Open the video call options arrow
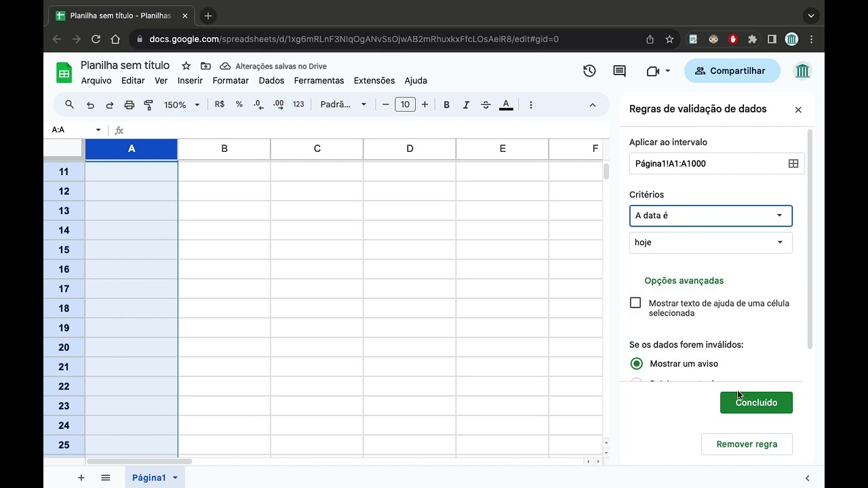Viewport: 868px width, 488px height. 667,71
